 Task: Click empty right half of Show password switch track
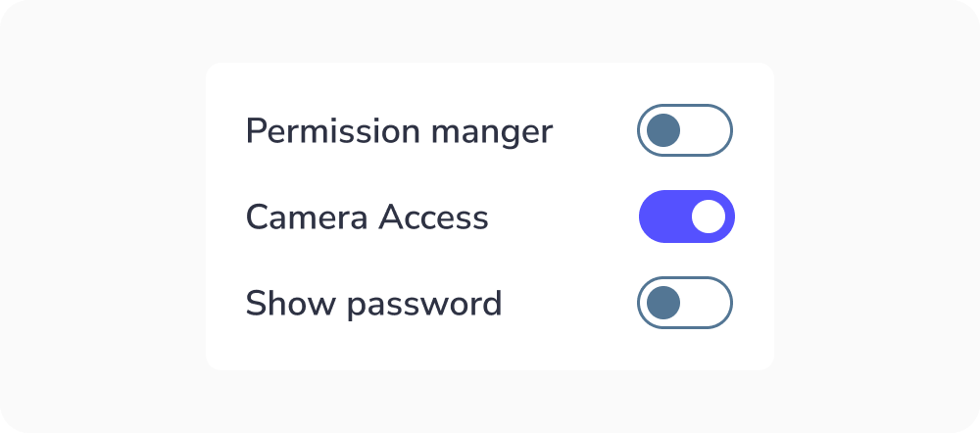pyautogui.click(x=709, y=303)
